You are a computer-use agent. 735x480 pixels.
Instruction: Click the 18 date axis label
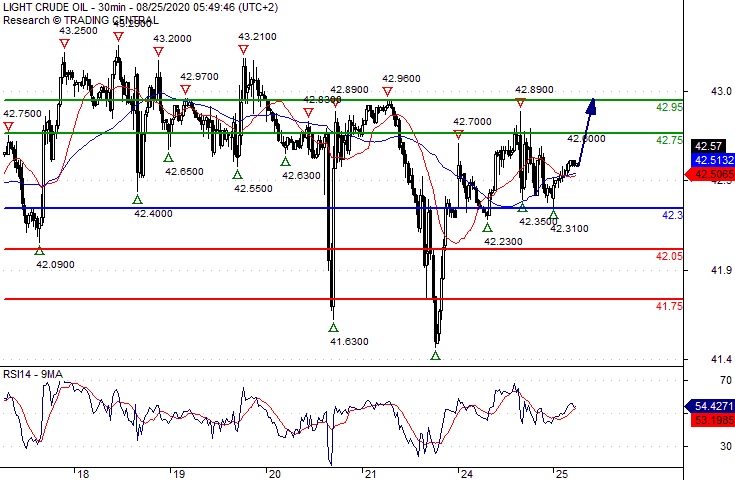tap(83, 474)
